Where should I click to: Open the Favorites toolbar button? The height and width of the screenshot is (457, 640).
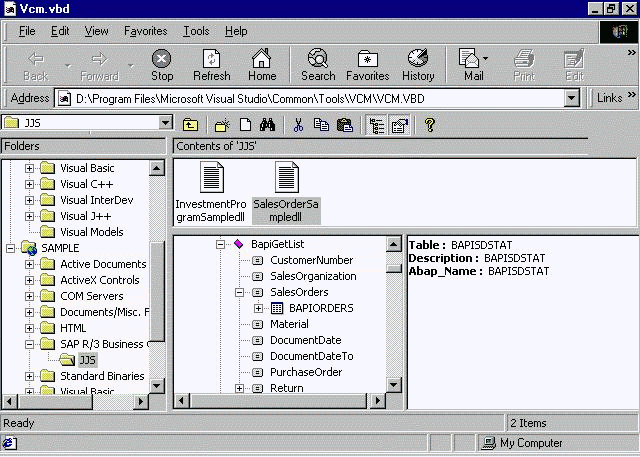pyautogui.click(x=367, y=65)
